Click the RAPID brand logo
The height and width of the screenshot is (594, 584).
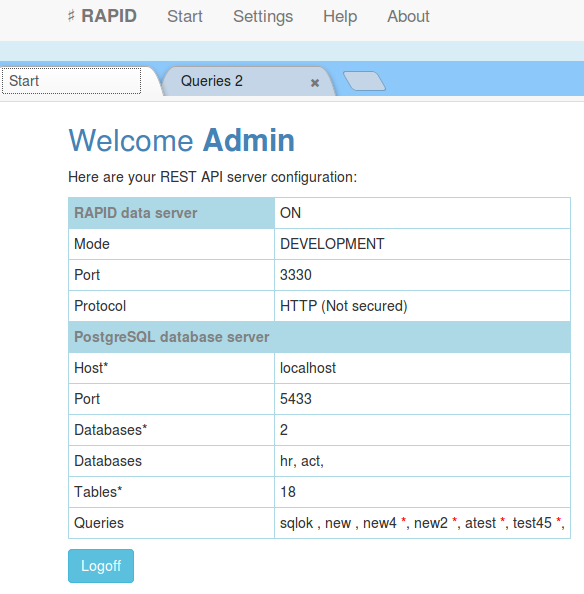click(102, 16)
